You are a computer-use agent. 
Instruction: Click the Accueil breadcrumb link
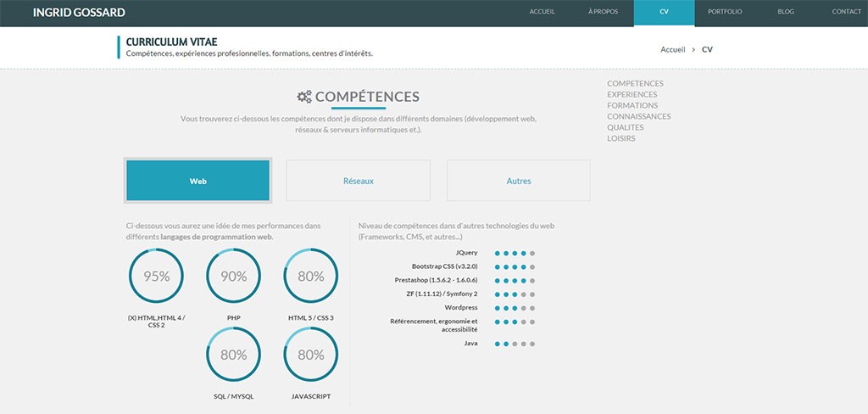click(672, 49)
